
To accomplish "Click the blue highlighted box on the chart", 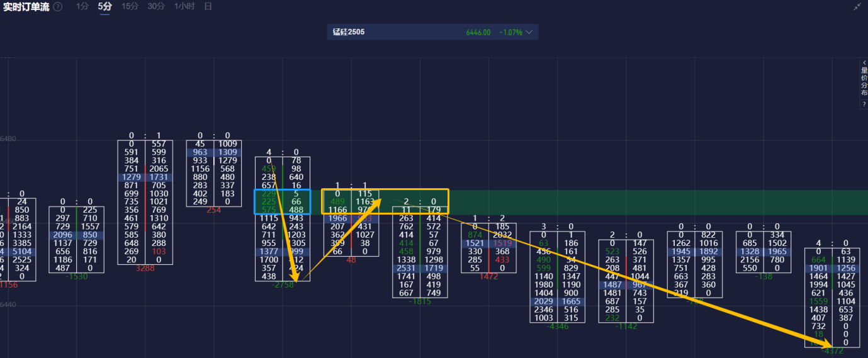I will (282, 201).
